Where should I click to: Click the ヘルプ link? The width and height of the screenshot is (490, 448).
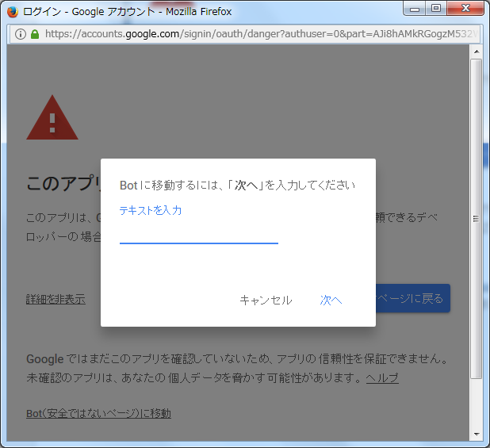[x=382, y=378]
